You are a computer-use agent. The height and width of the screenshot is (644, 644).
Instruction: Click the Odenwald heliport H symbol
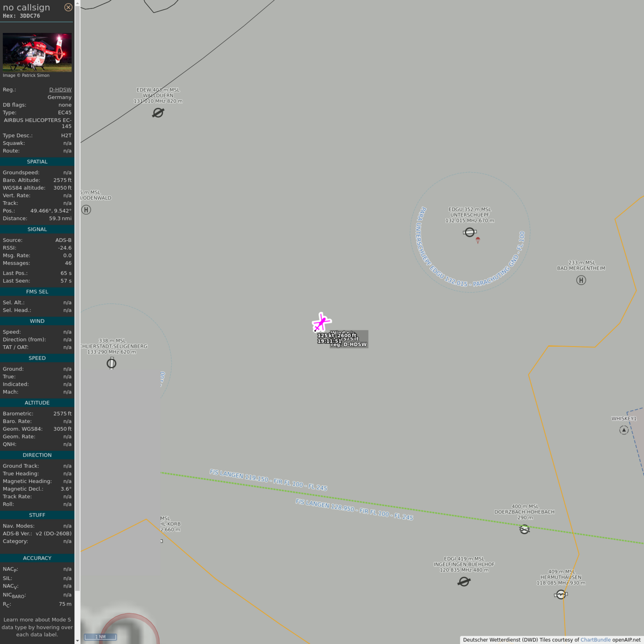click(86, 210)
